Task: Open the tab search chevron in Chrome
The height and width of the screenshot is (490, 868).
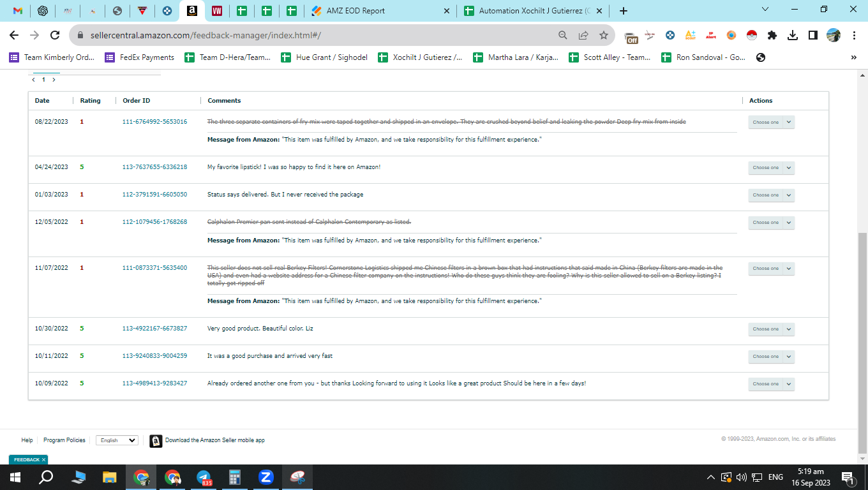Action: pos(765,10)
